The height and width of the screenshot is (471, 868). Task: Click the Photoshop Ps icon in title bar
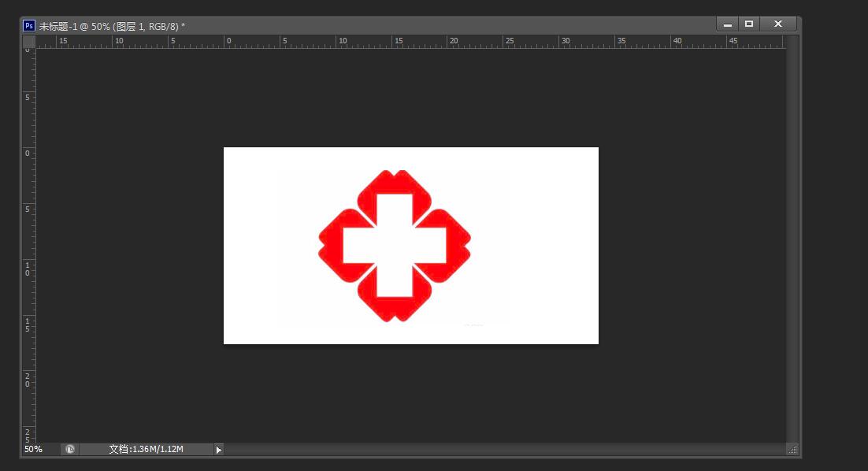(x=29, y=26)
